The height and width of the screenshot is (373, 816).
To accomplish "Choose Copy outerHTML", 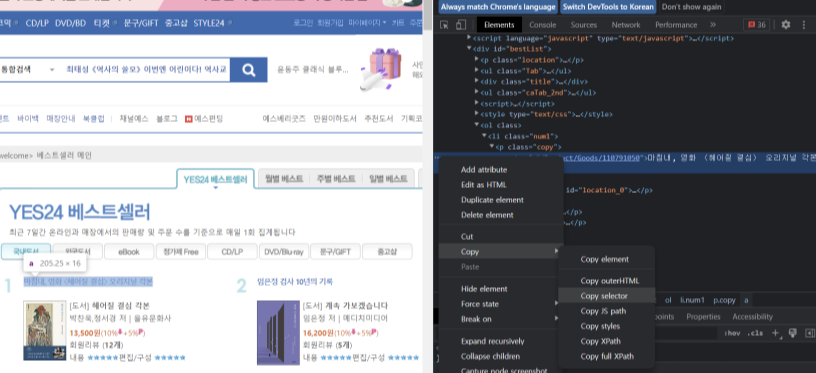I will [x=606, y=280].
